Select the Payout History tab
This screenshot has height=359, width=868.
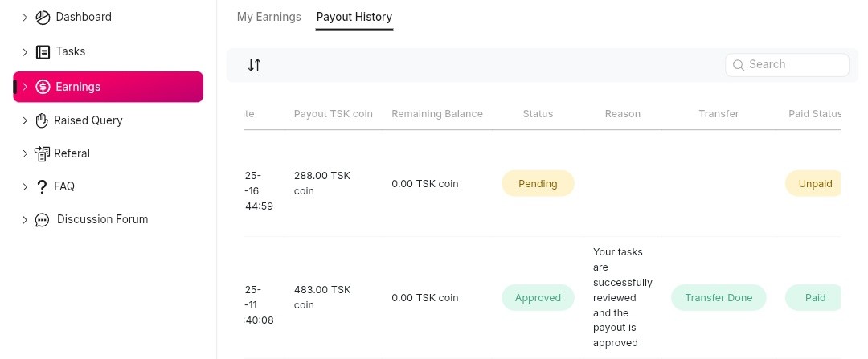tap(354, 17)
